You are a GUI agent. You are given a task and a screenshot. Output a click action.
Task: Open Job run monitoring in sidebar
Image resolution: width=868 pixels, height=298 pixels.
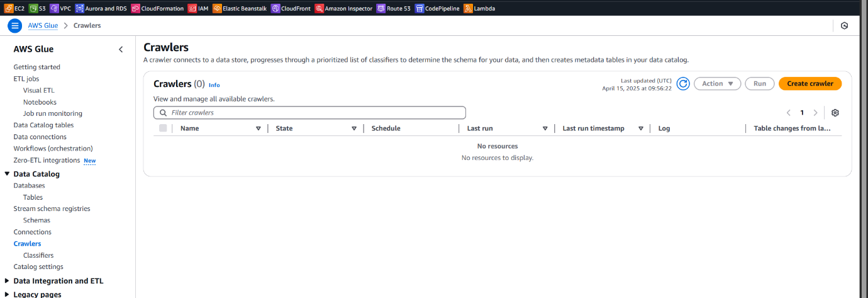click(53, 113)
